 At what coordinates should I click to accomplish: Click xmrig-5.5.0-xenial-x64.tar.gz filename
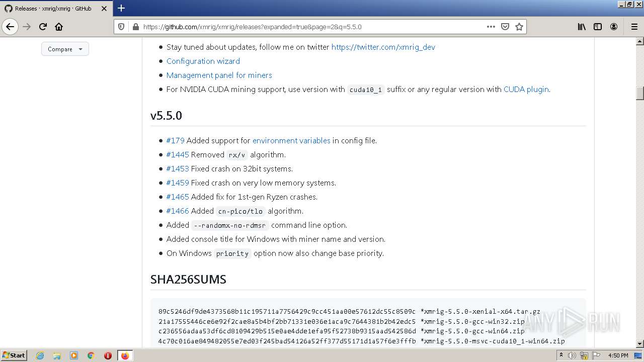click(482, 311)
